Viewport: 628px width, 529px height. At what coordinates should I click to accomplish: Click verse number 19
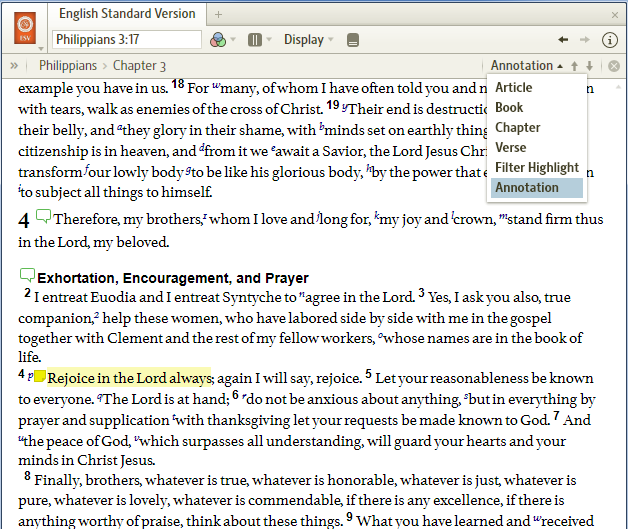click(333, 105)
